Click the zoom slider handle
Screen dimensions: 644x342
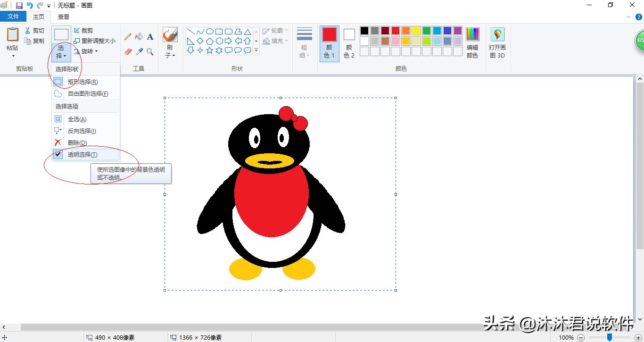pos(610,337)
